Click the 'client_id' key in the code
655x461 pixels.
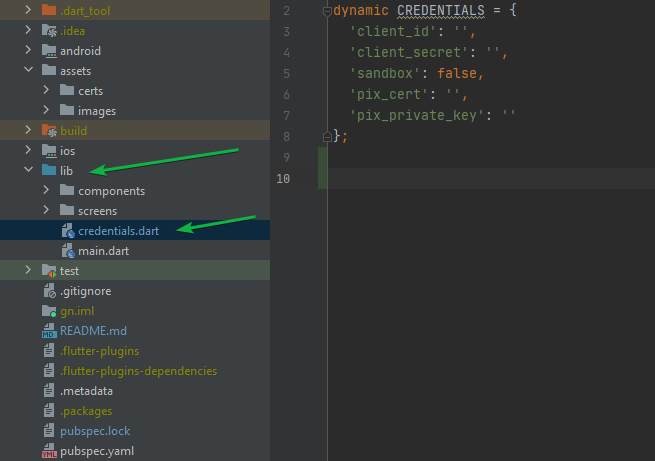(x=393, y=31)
